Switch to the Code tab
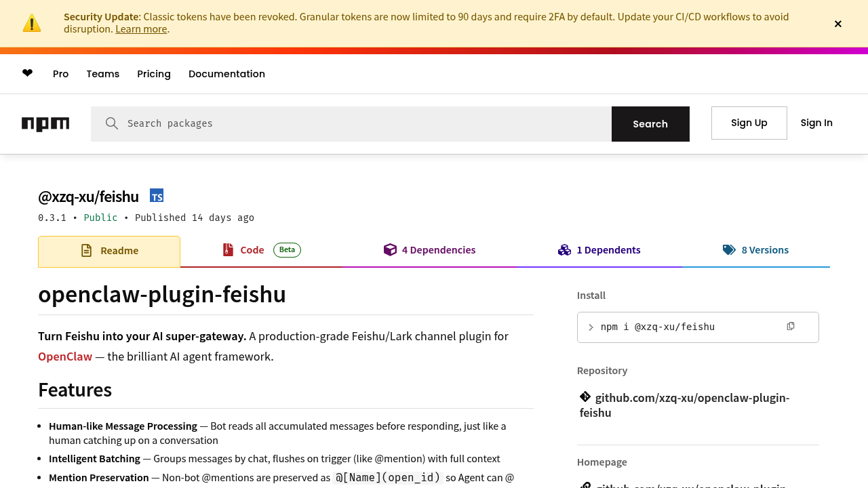The width and height of the screenshot is (868, 488). [x=252, y=250]
